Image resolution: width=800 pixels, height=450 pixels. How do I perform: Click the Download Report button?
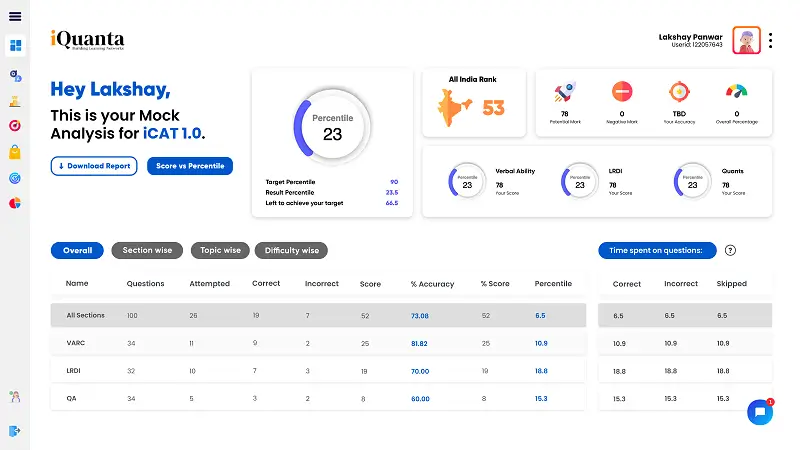pyautogui.click(x=94, y=166)
